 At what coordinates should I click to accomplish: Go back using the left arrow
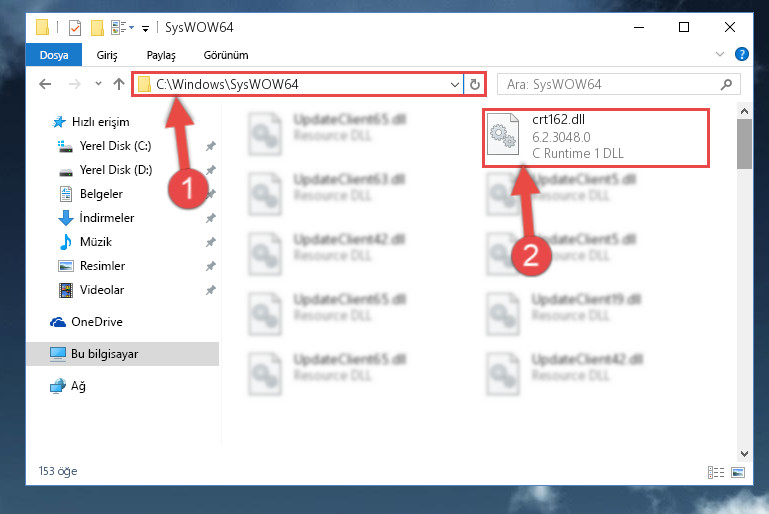coord(45,84)
